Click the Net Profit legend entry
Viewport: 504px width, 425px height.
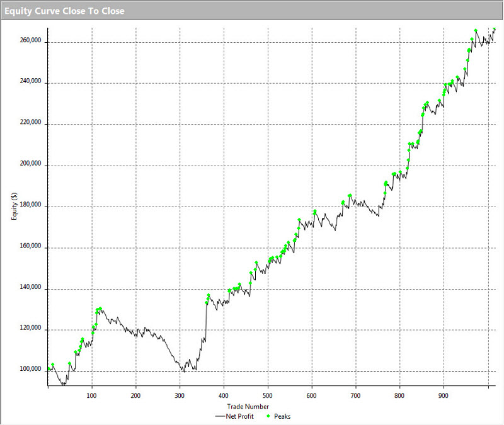tap(234, 416)
